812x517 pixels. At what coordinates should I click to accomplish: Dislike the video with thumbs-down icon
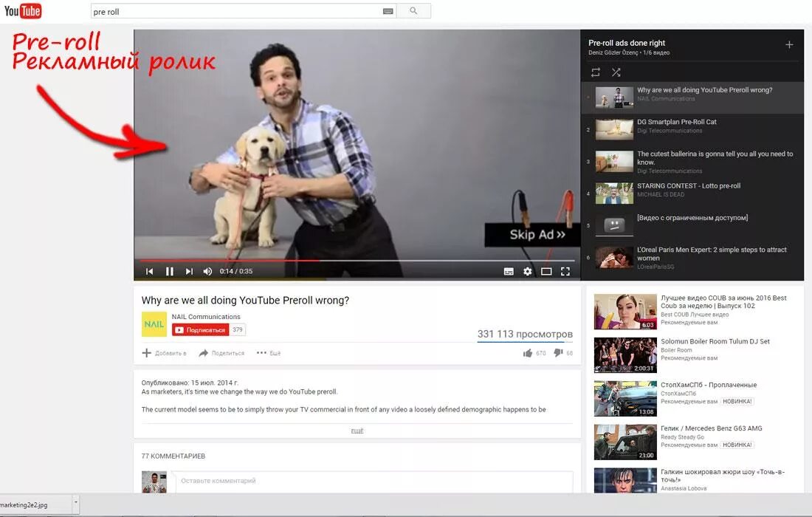pos(558,353)
